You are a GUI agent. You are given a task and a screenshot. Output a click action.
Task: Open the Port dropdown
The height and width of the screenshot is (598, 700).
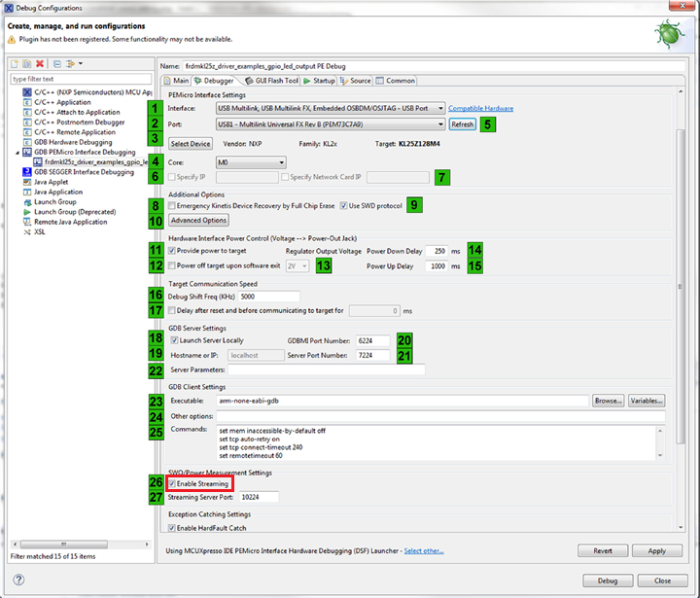[331, 124]
